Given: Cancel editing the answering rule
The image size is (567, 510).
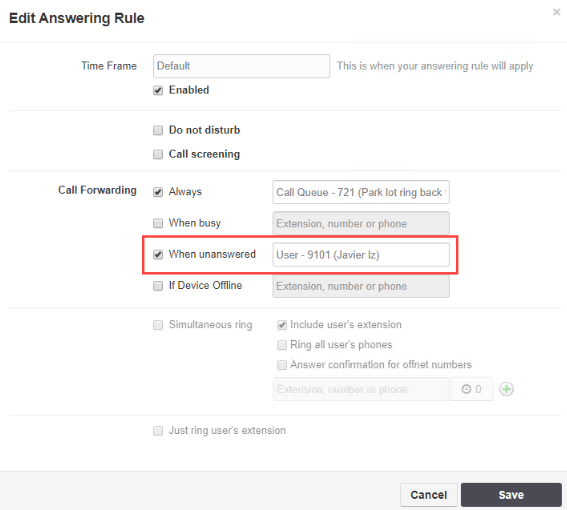Looking at the screenshot, I should pyautogui.click(x=429, y=495).
